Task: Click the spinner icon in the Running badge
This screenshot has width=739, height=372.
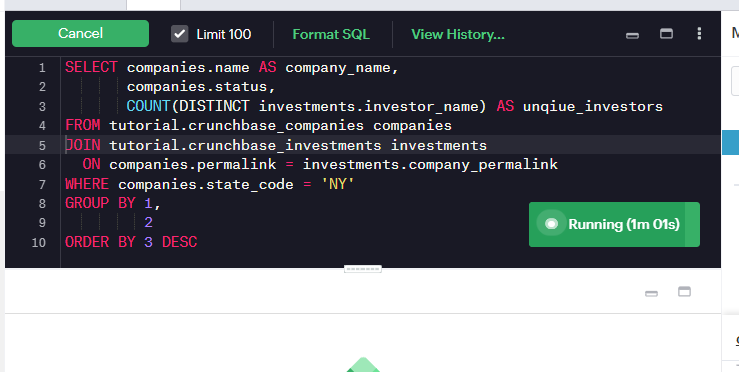Action: [x=551, y=224]
